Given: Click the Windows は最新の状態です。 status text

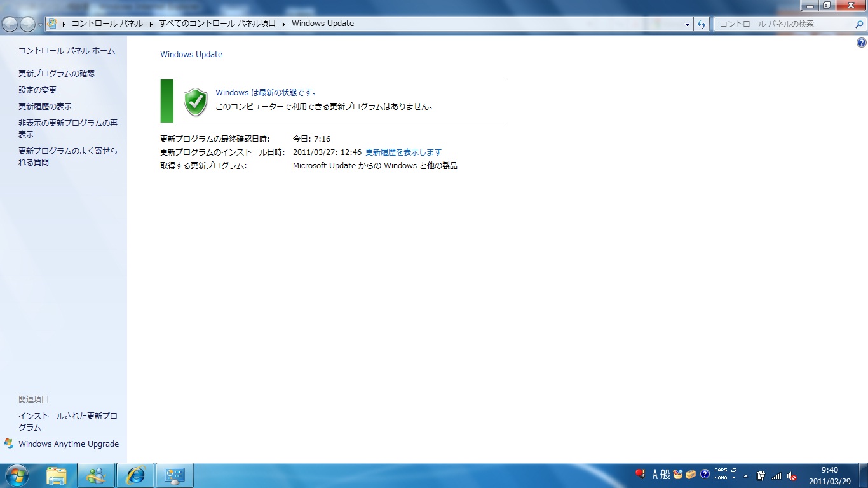Looking at the screenshot, I should 266,93.
